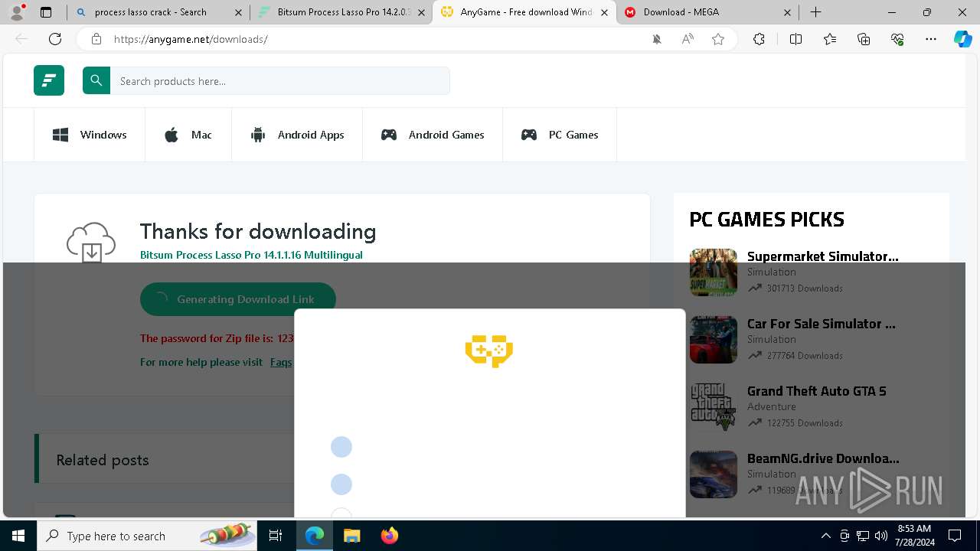Click Car For Sale Simulator thumbnail
This screenshot has width=980, height=551.
(x=713, y=340)
